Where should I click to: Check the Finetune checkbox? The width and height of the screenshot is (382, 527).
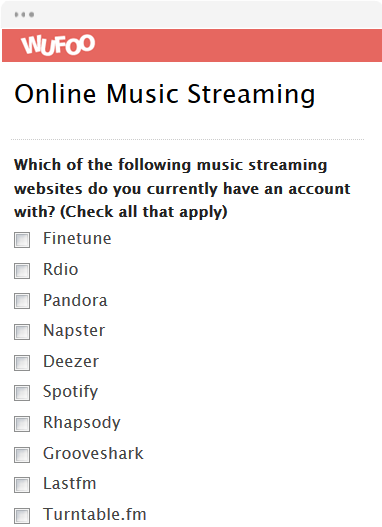[22, 240]
